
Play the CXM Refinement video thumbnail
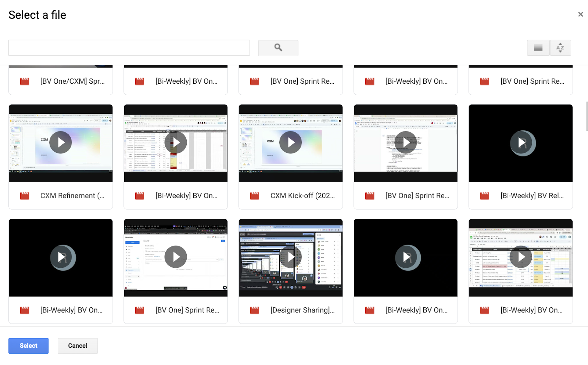point(61,143)
